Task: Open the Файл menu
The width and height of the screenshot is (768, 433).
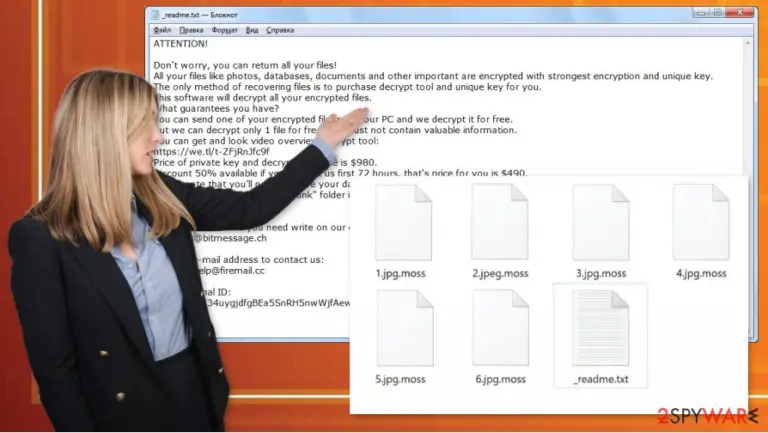Action: (x=162, y=30)
